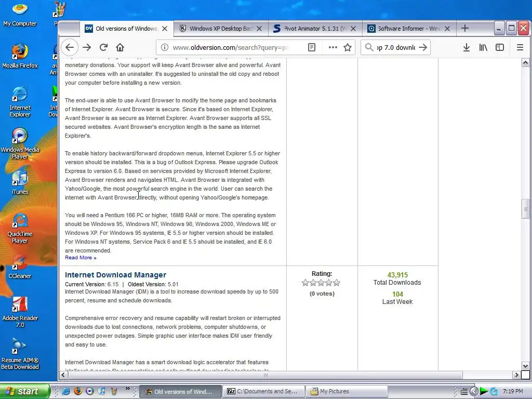Select the QuickTime Player desktop icon
The image size is (532, 399).
[20, 228]
